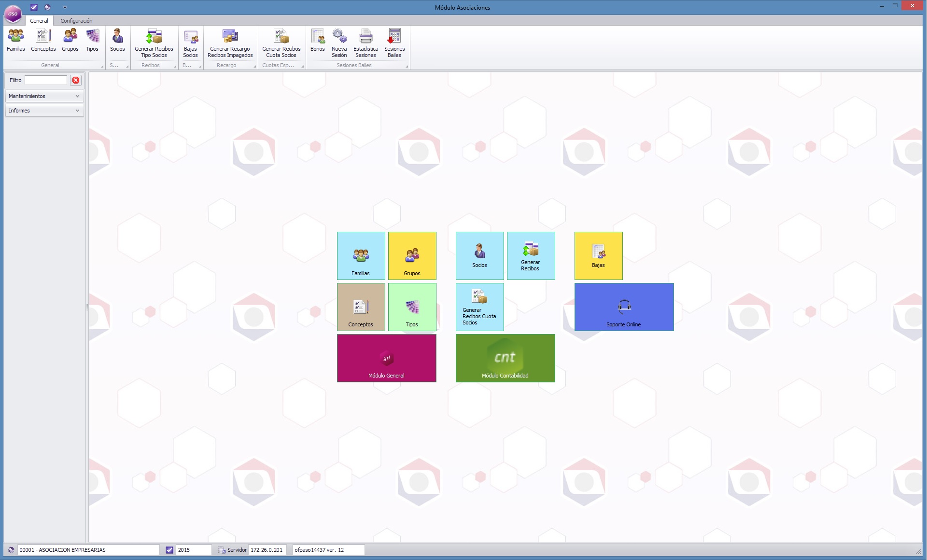Open the Familias tile on the dashboard
Viewport: 927px width, 560px height.
click(x=361, y=256)
